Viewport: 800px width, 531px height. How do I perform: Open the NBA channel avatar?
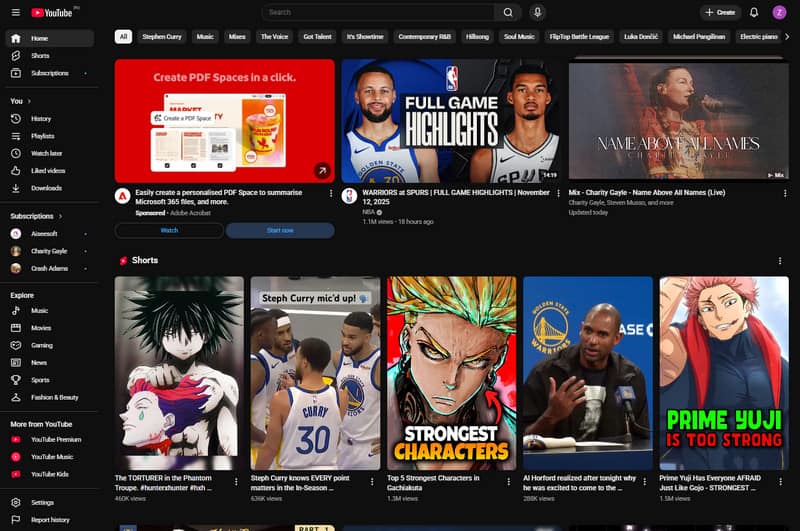349,196
